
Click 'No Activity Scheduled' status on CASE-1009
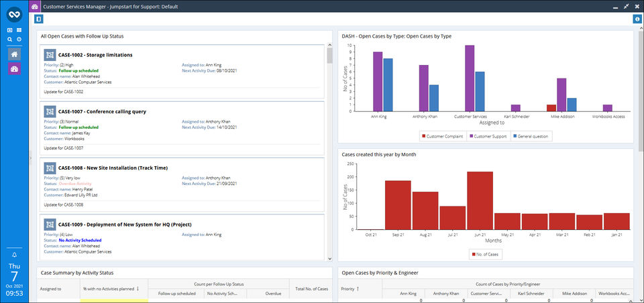80,240
